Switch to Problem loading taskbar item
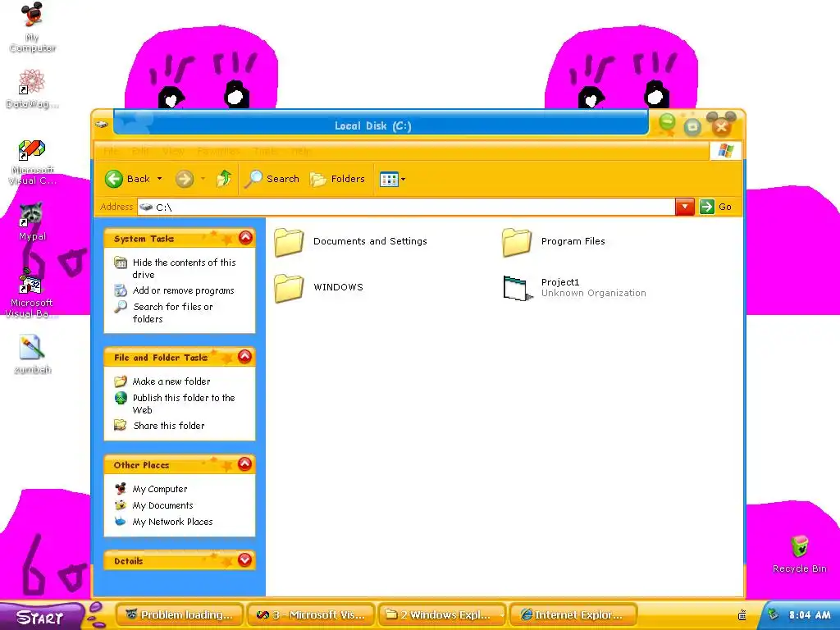This screenshot has height=630, width=840. click(179, 615)
